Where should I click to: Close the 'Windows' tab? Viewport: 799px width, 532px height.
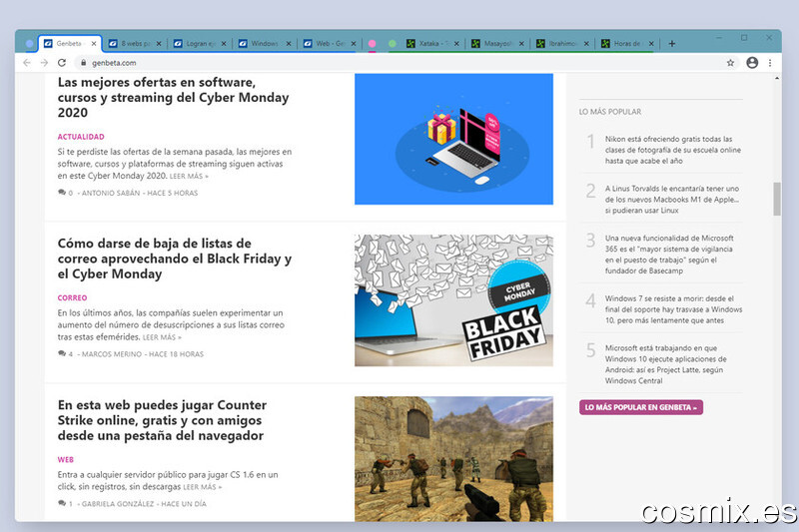[289, 44]
